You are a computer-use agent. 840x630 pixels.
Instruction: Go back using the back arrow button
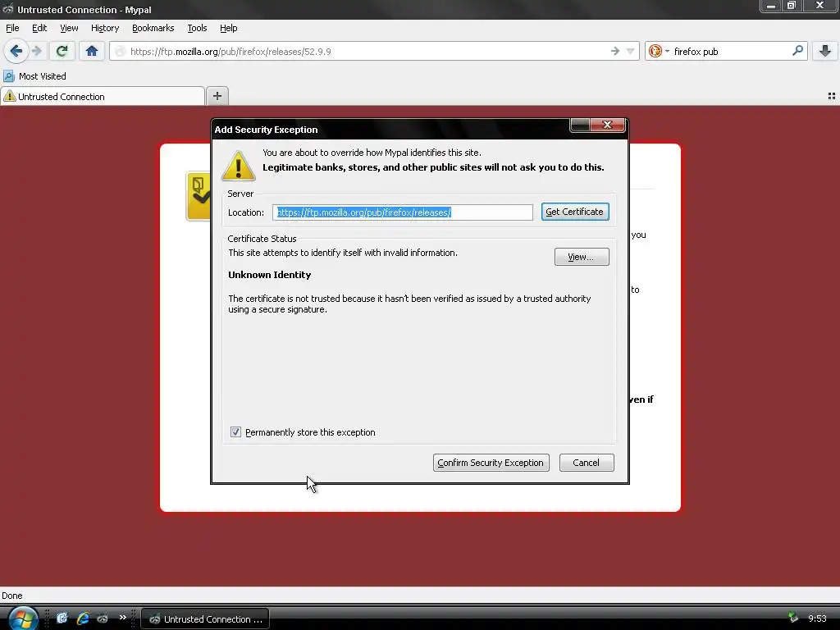(x=16, y=52)
